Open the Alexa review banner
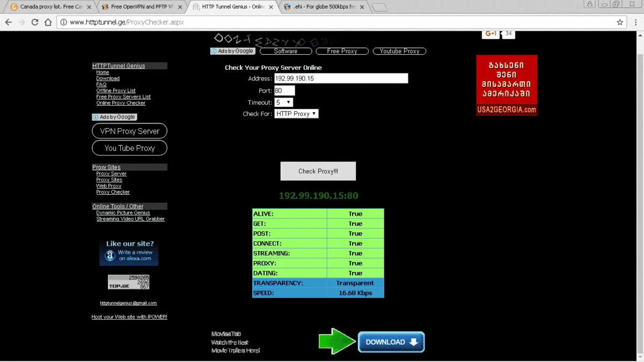The height and width of the screenshot is (362, 644). [129, 252]
